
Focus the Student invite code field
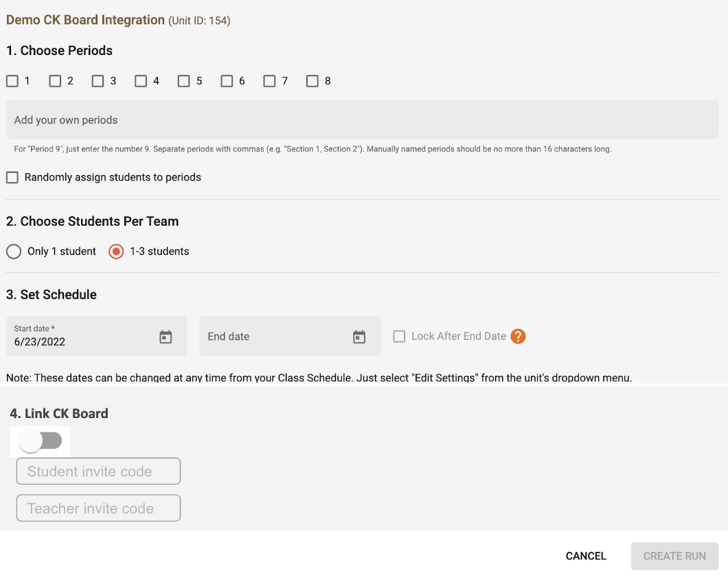click(98, 472)
